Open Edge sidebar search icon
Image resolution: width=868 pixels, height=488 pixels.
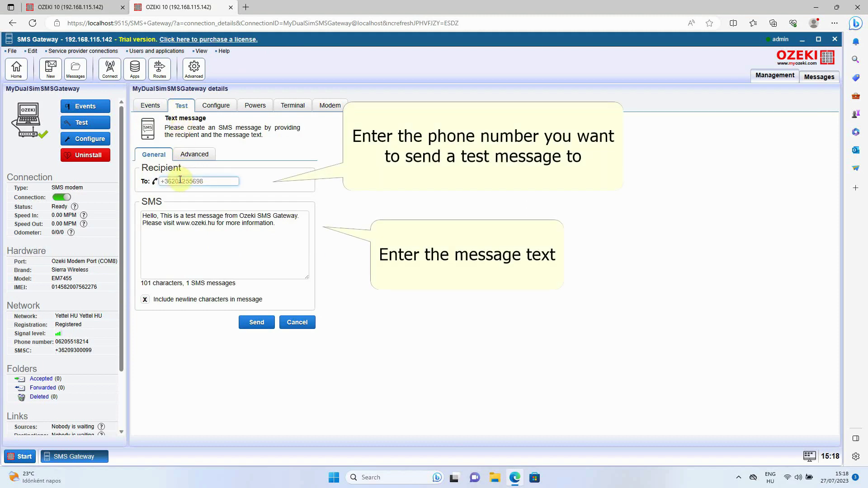(855, 59)
